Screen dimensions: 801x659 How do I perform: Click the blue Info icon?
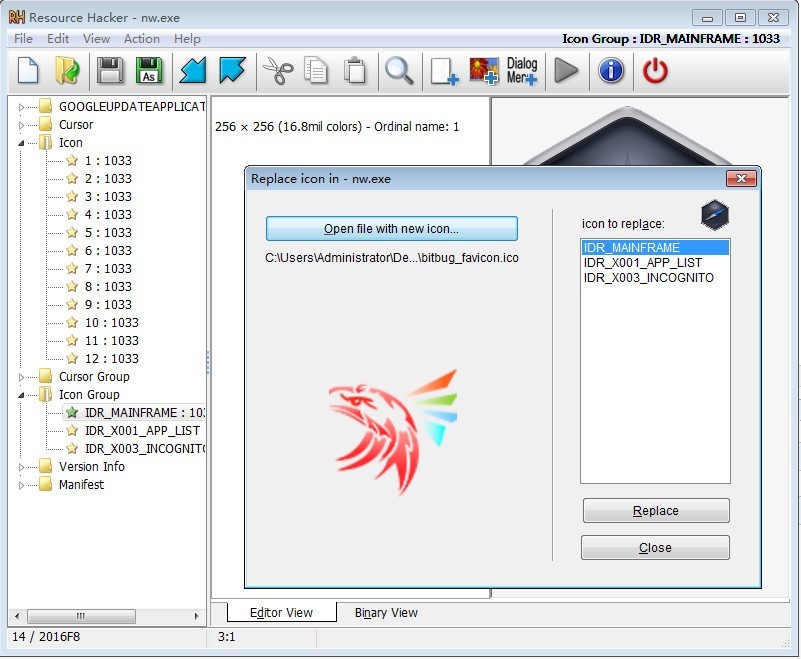point(611,71)
